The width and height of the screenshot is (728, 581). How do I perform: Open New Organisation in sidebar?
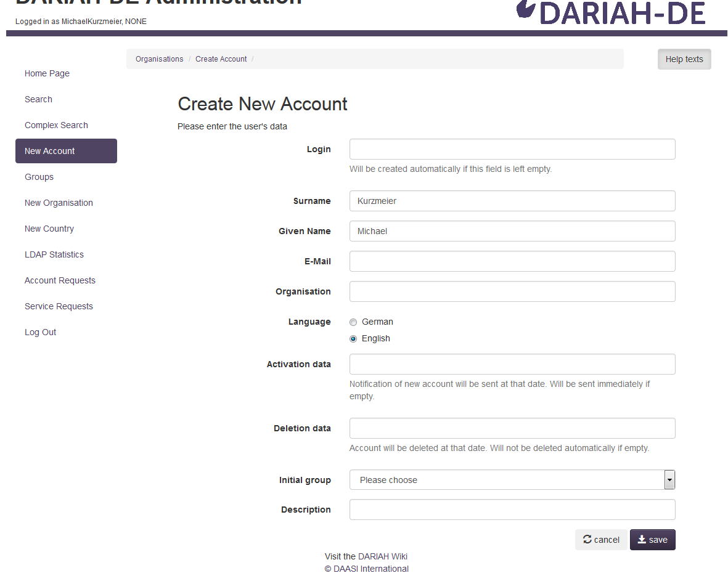59,203
